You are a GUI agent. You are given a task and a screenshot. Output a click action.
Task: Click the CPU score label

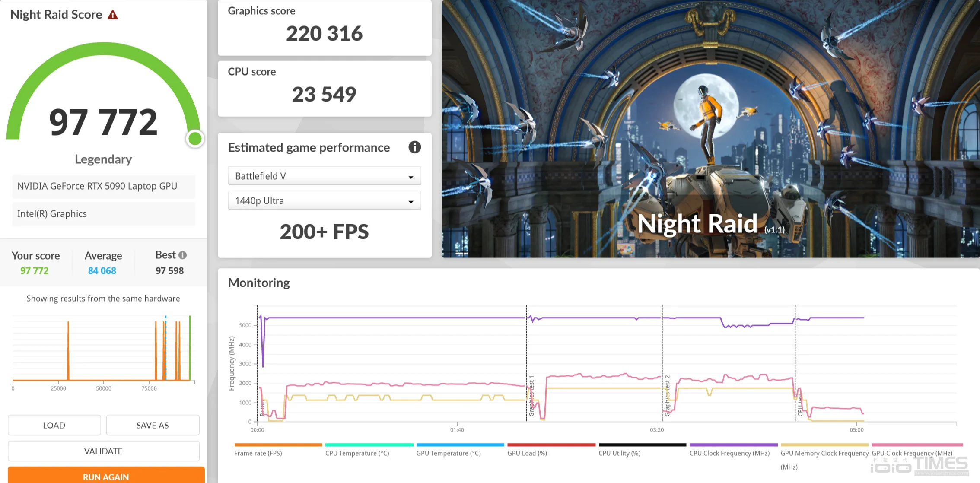coord(252,72)
